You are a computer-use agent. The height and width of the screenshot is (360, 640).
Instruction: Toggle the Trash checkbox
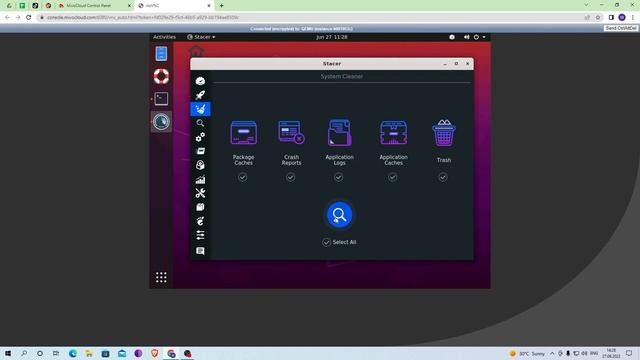443,177
